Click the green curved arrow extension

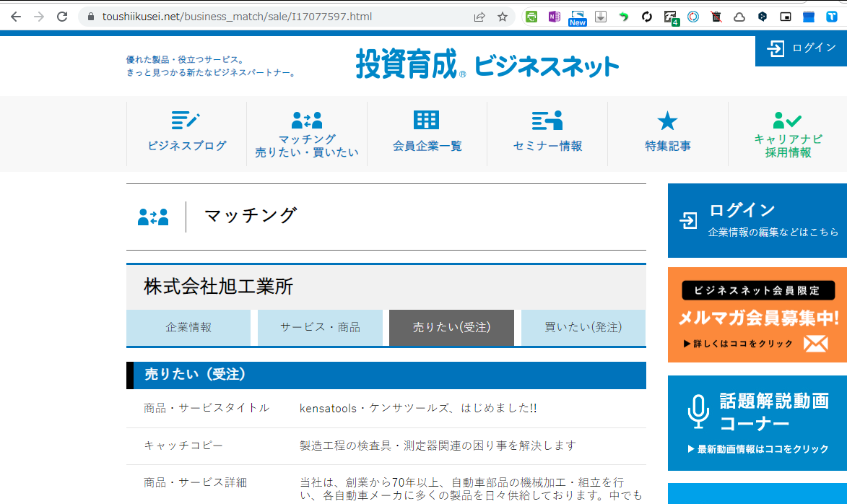(623, 17)
